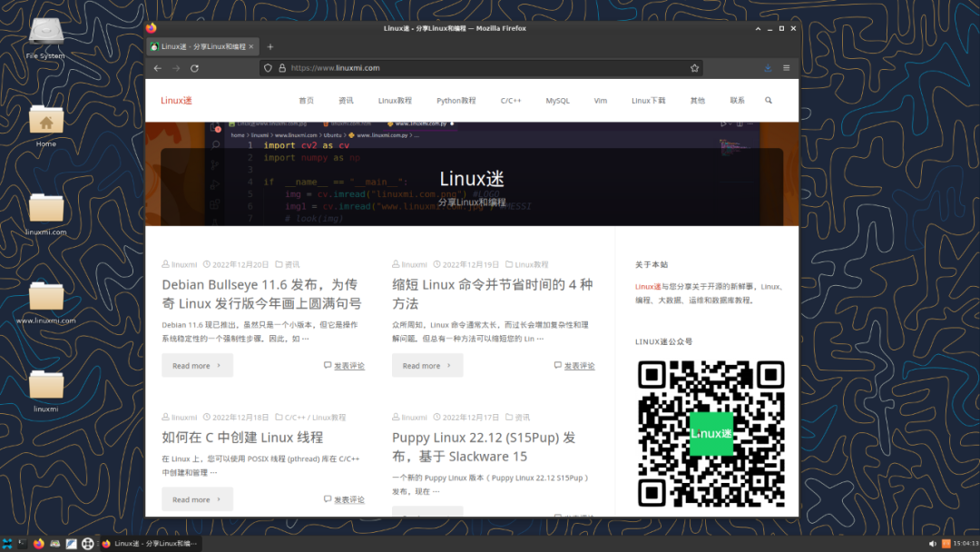Navigate back using the back arrow

point(157,67)
